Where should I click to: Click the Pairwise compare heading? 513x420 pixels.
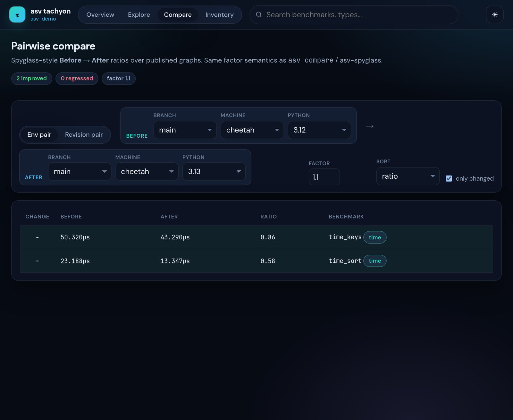[x=53, y=46]
